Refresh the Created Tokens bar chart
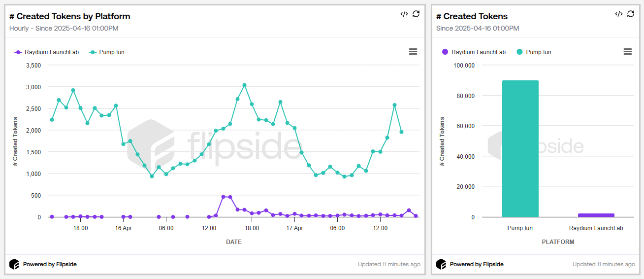Image resolution: width=644 pixels, height=279 pixels. click(x=631, y=14)
